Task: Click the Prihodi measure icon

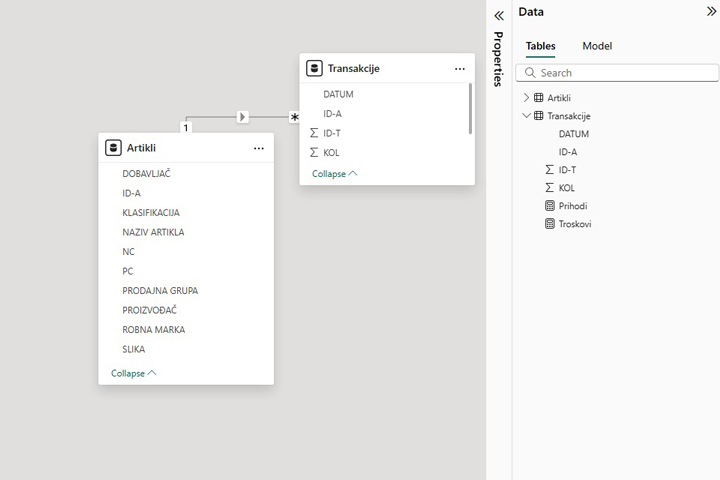Action: point(549,205)
